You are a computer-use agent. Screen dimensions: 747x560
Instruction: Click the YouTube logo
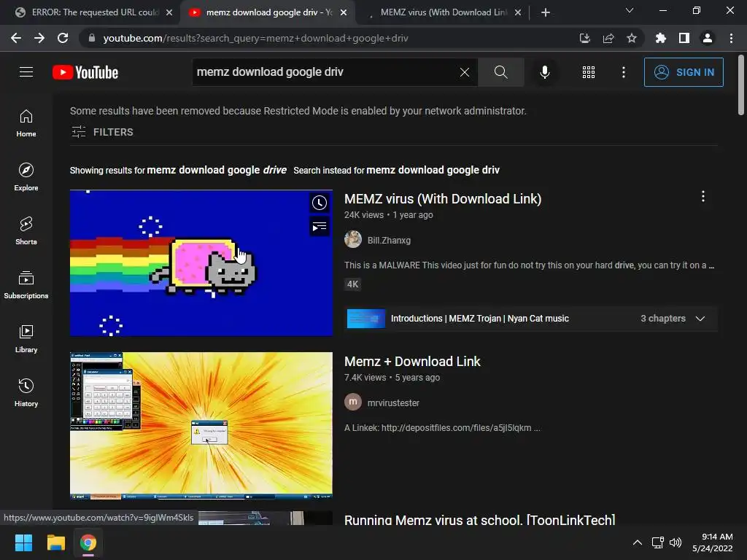coord(85,72)
